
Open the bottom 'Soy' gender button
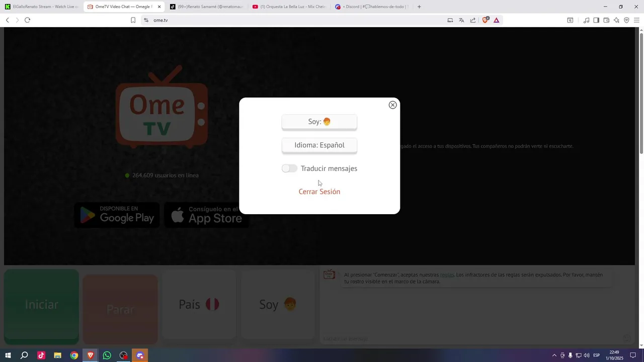point(278,304)
